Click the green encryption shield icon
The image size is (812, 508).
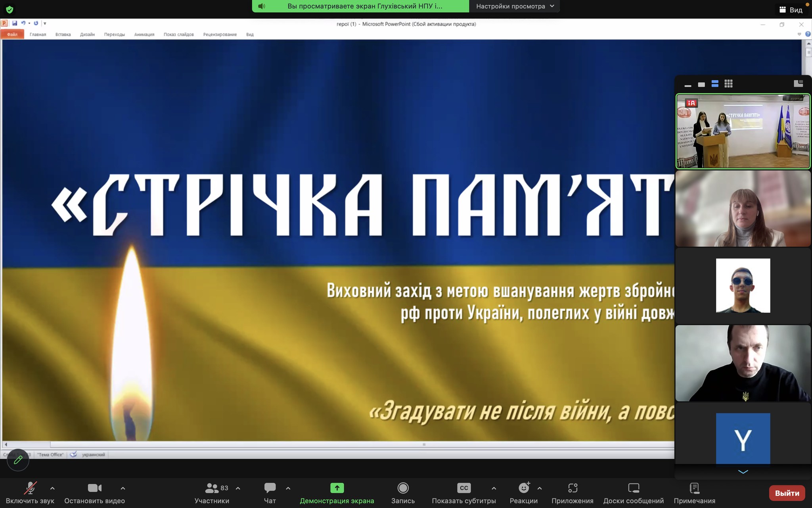pyautogui.click(x=10, y=10)
